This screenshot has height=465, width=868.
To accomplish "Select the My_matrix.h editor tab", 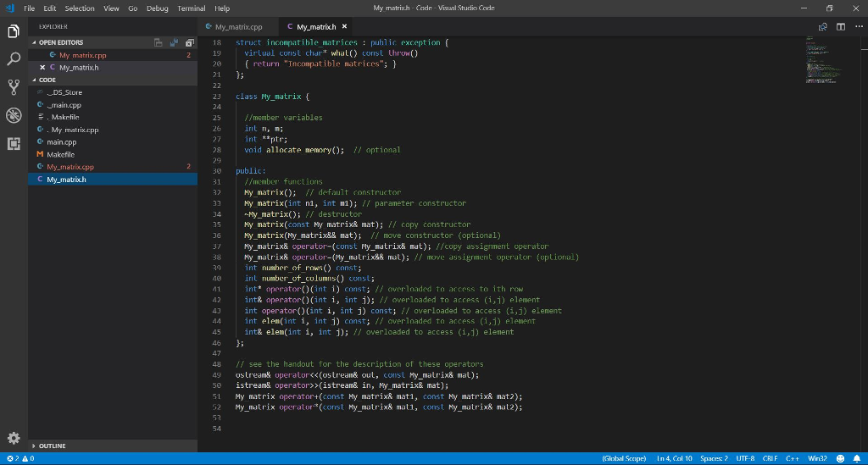I will pyautogui.click(x=316, y=26).
